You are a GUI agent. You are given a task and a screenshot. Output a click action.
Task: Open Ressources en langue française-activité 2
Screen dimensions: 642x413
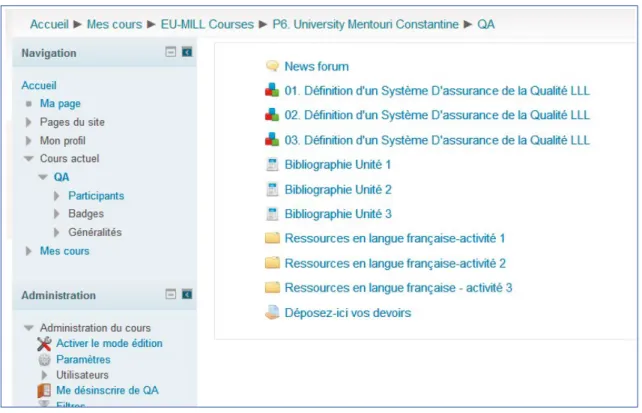395,263
